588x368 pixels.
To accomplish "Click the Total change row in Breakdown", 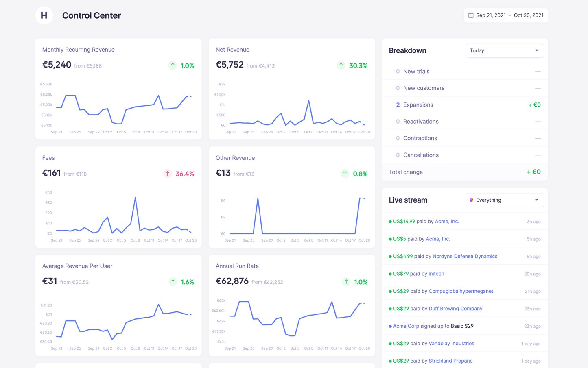I will 464,172.
